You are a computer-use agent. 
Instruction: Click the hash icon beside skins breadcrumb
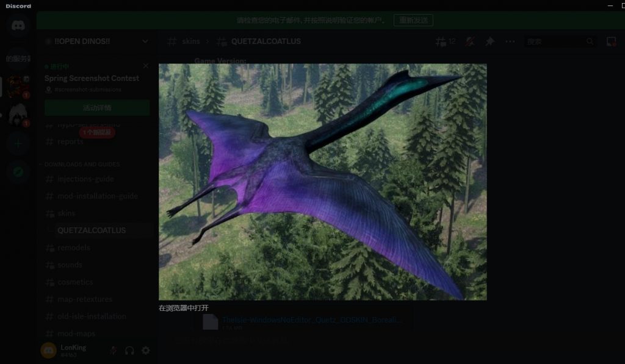click(172, 41)
